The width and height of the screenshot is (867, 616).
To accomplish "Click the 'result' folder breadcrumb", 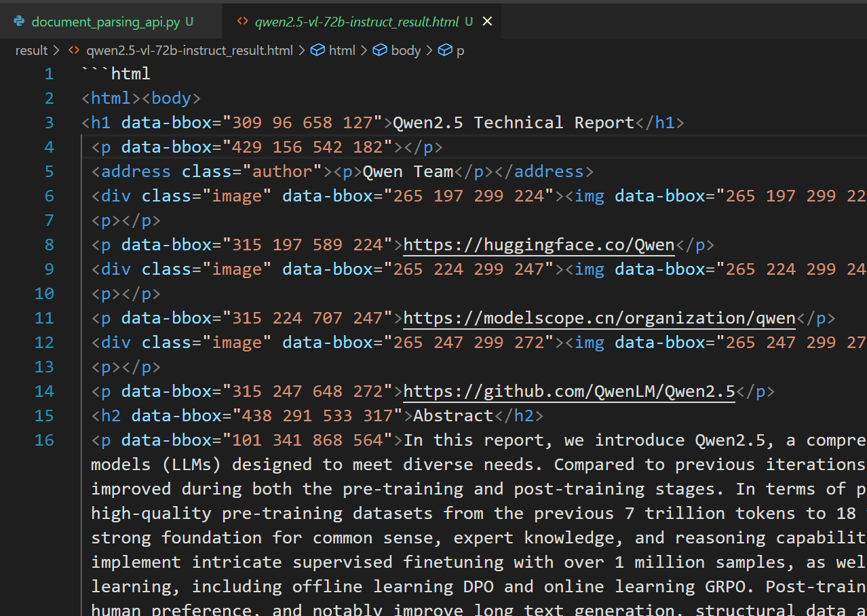I will [x=31, y=50].
